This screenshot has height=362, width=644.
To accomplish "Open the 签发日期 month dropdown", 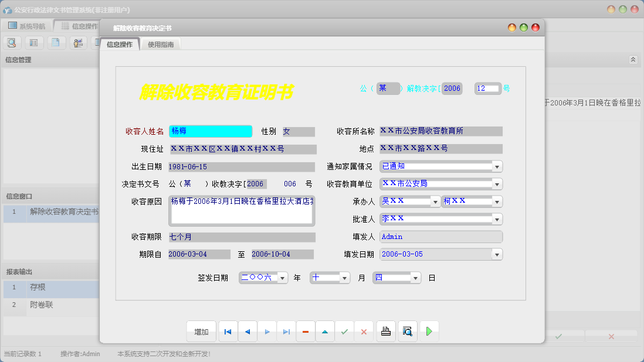I will [344, 278].
